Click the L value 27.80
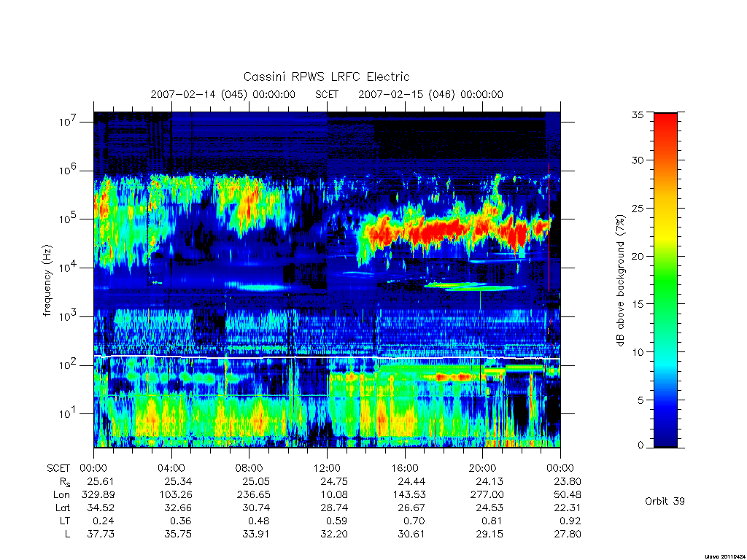Screen dimensions: 747x560 tap(568, 534)
